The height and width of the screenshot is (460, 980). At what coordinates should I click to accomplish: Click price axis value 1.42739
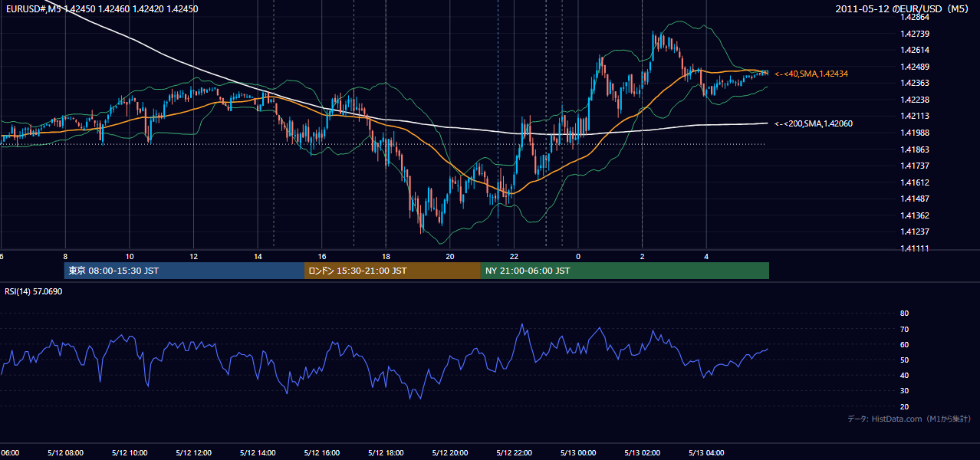click(916, 34)
